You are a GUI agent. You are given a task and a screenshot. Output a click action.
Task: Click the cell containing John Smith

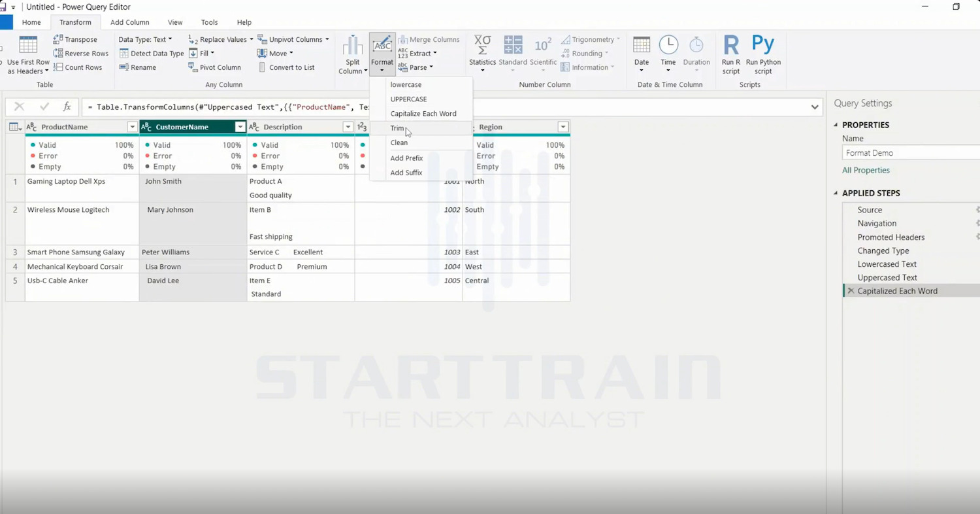tap(193, 188)
